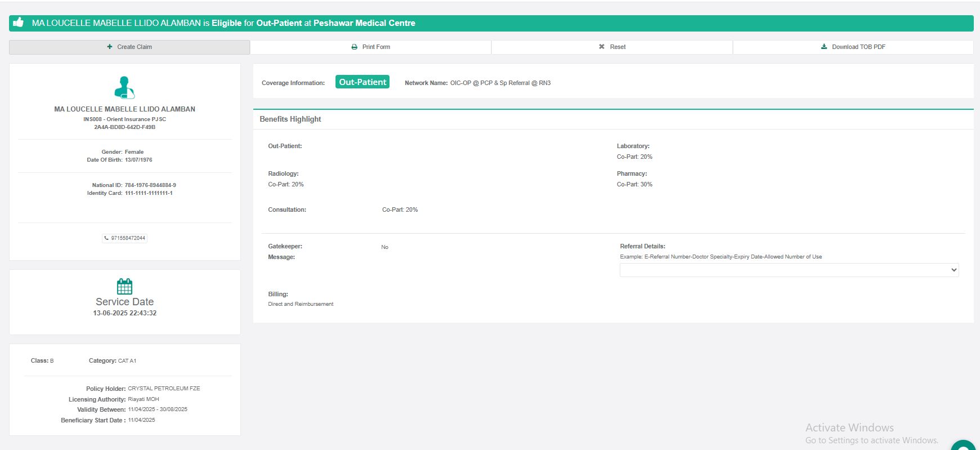Select the Gender value Female
Screen dimensions: 980x450
pos(134,152)
